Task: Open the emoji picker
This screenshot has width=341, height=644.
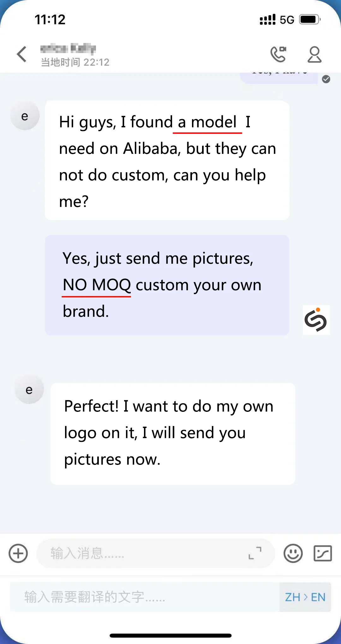Action: click(293, 553)
